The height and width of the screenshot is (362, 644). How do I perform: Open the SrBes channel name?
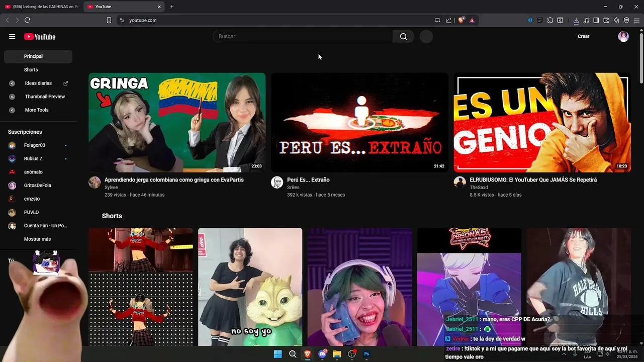[x=293, y=188]
